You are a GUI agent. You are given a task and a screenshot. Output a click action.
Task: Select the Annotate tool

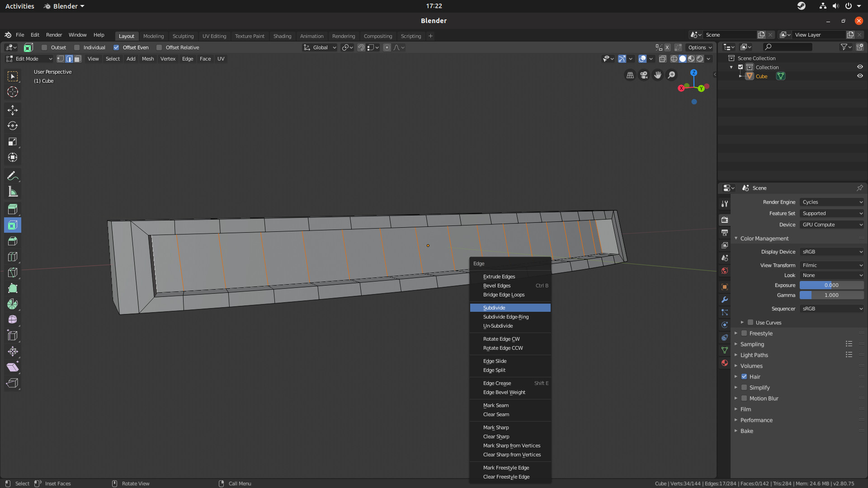13,176
